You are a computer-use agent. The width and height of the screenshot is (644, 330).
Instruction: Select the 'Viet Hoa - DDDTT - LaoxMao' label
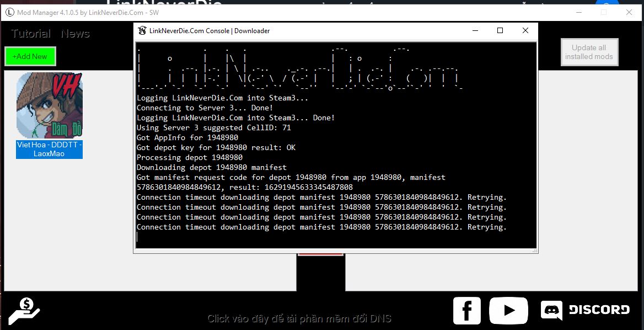click(49, 149)
